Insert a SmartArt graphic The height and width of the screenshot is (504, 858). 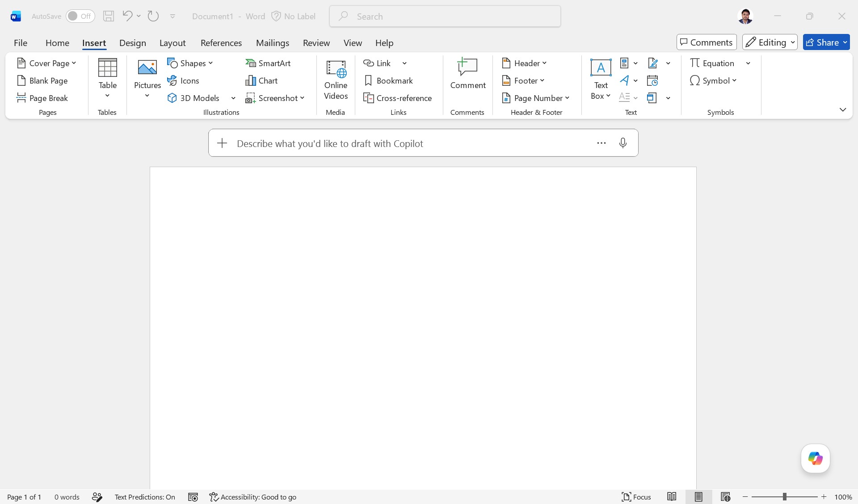click(x=268, y=63)
